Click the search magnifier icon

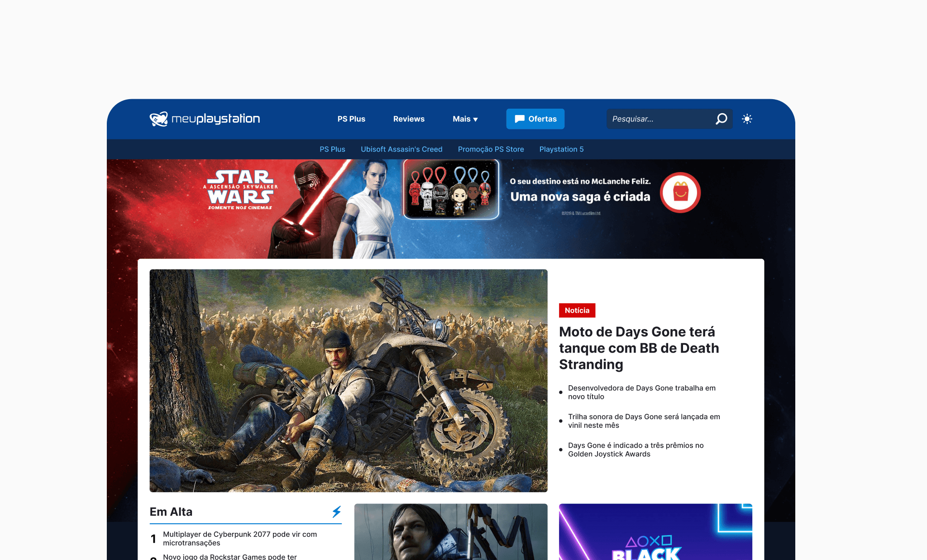tap(722, 119)
